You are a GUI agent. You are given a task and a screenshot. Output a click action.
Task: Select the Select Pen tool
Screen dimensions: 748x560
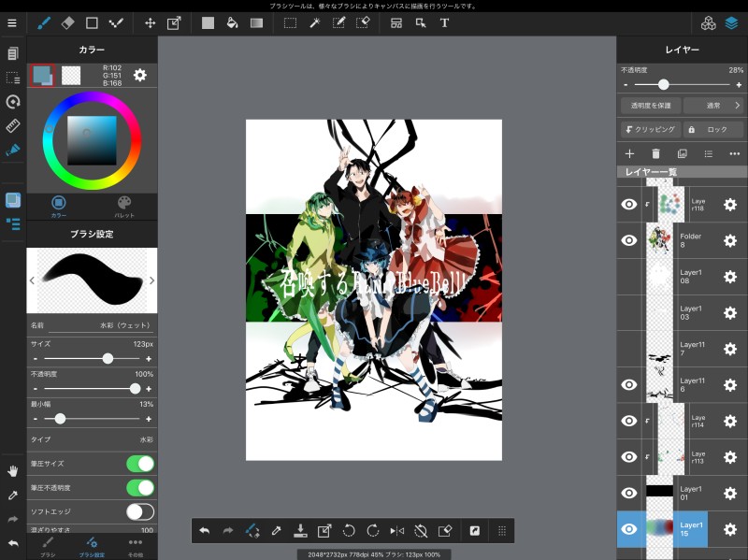338,22
